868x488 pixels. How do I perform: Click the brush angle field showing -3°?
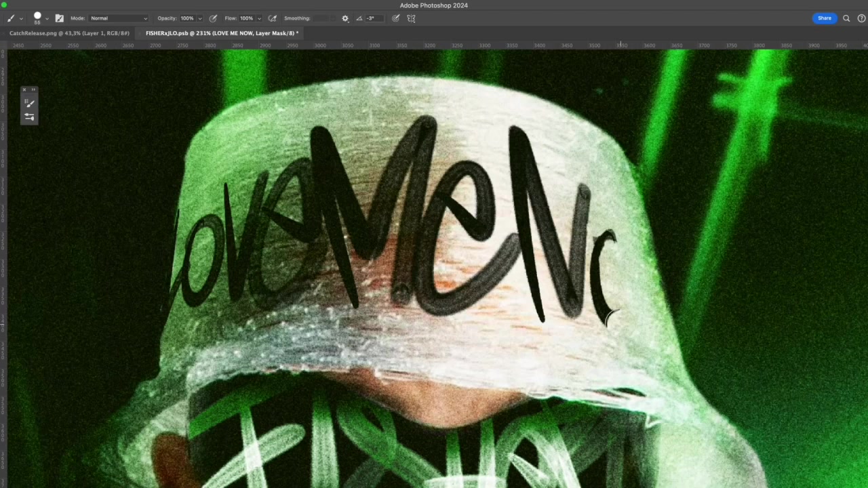point(375,18)
